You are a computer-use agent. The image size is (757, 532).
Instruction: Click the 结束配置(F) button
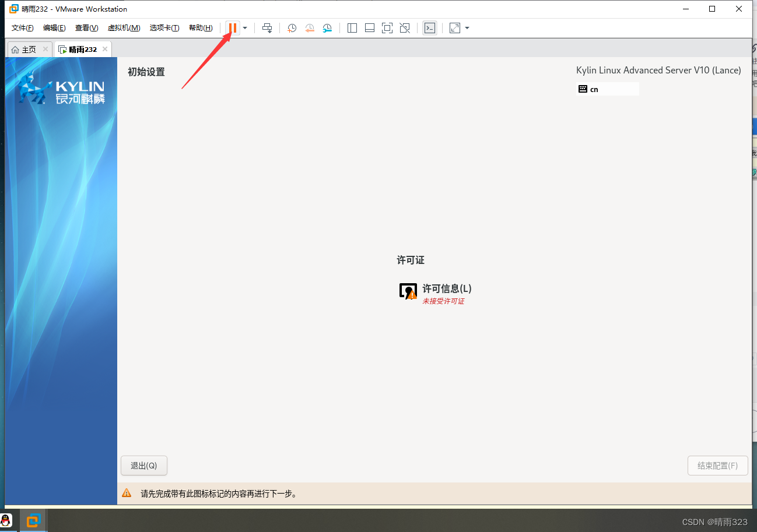[717, 466]
